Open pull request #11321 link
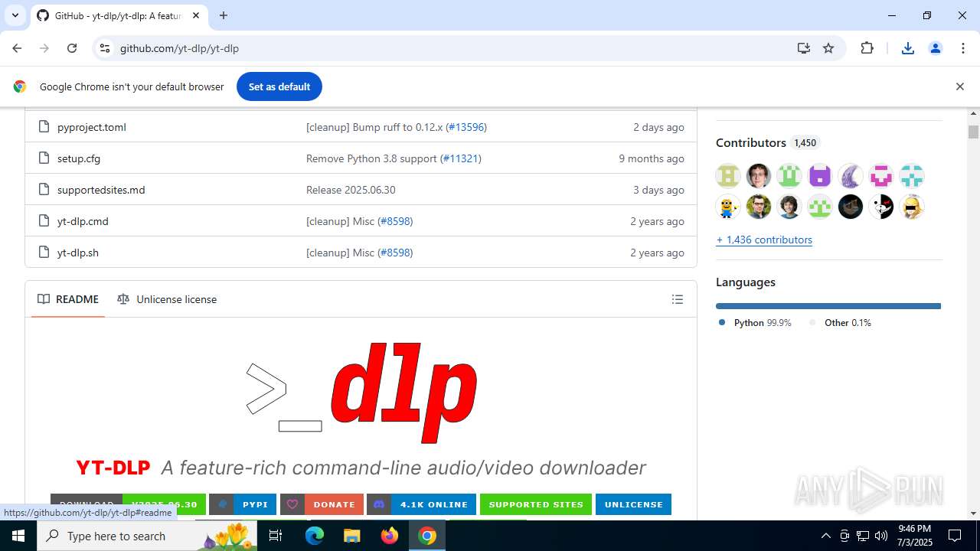Viewport: 980px width, 551px height. point(460,158)
